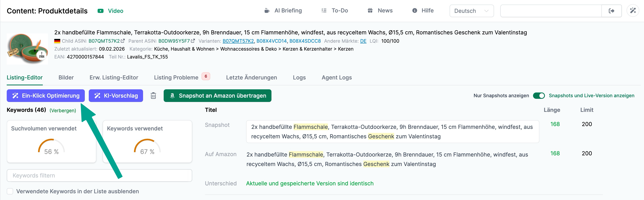Image resolution: width=644 pixels, height=200 pixels.
Task: Open the News gift icon
Action: tap(370, 11)
